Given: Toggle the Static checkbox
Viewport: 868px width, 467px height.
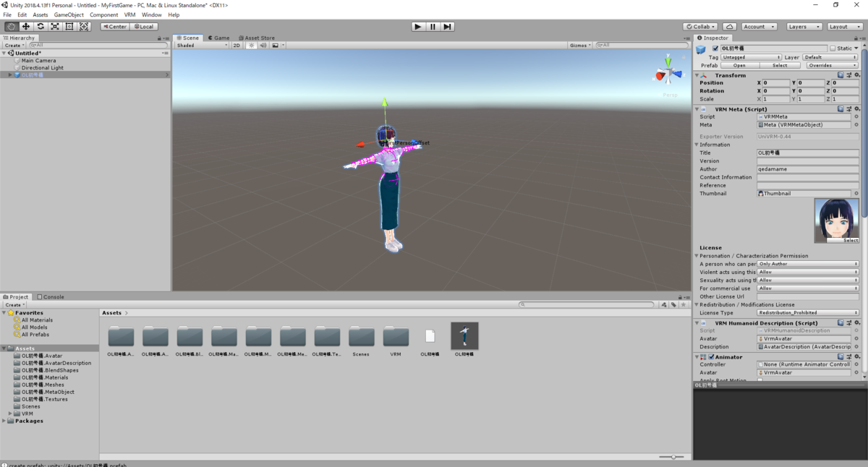Looking at the screenshot, I should [x=833, y=48].
